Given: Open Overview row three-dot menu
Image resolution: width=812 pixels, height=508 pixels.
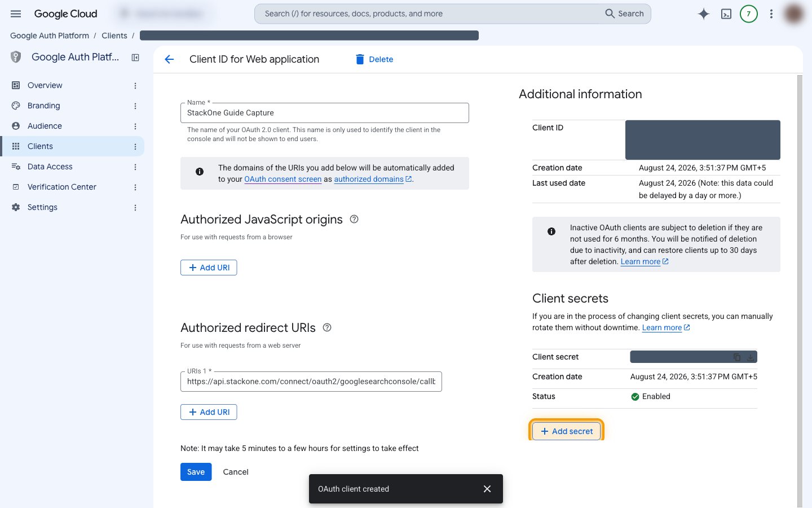Looking at the screenshot, I should (135, 85).
